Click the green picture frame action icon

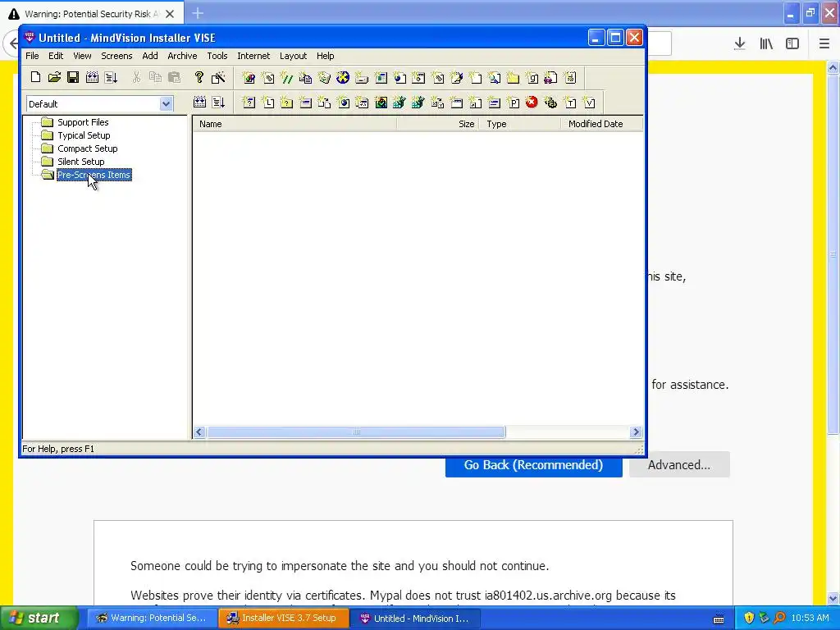point(381,103)
